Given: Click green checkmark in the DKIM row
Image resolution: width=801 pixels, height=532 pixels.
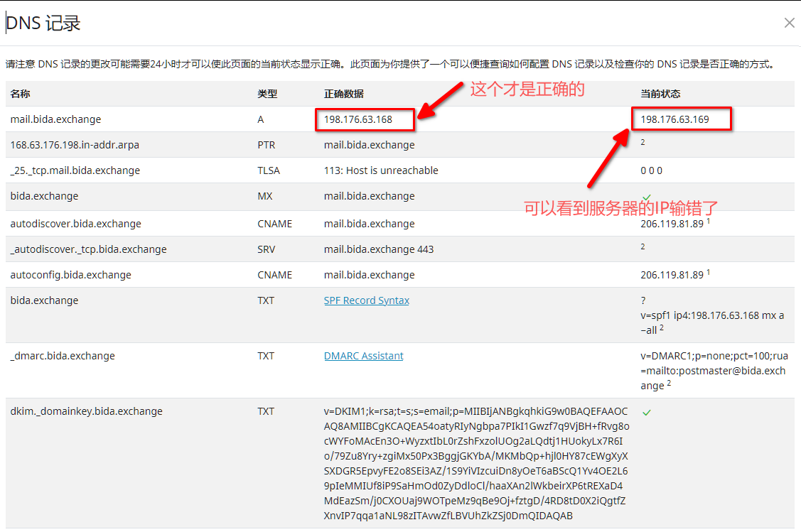Looking at the screenshot, I should [x=646, y=412].
